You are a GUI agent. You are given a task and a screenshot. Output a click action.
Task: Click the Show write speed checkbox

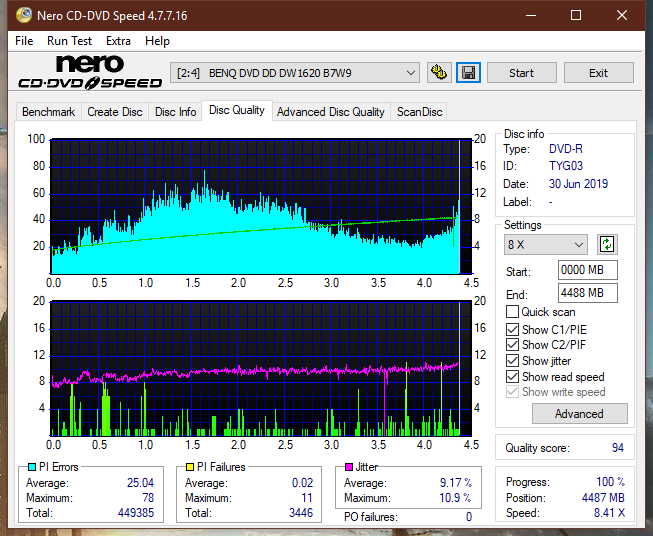point(512,392)
